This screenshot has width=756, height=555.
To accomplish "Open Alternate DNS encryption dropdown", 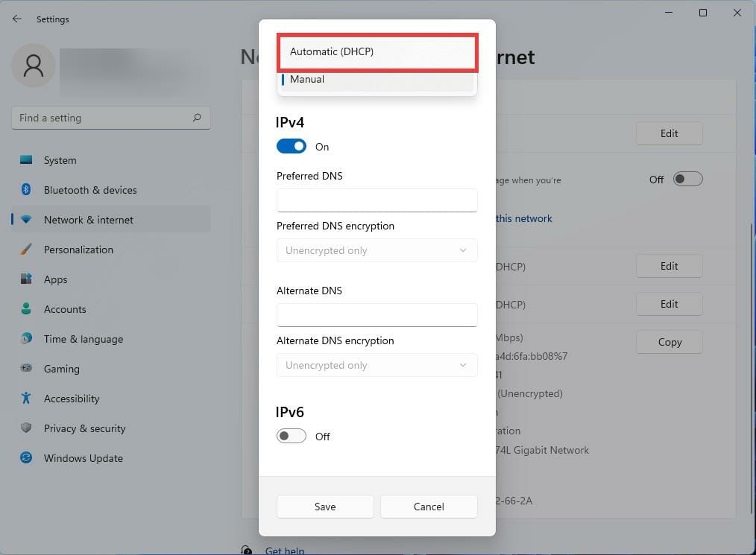I will pos(377,365).
